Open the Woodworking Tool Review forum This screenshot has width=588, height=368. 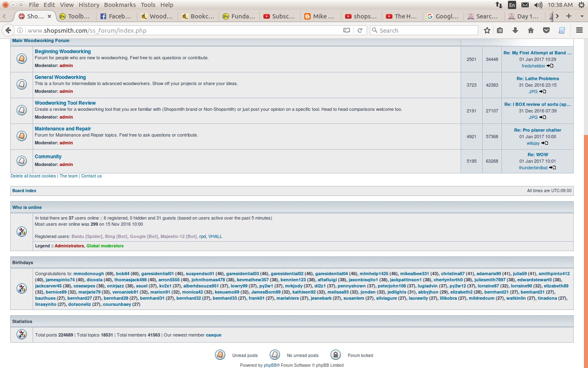pos(65,103)
